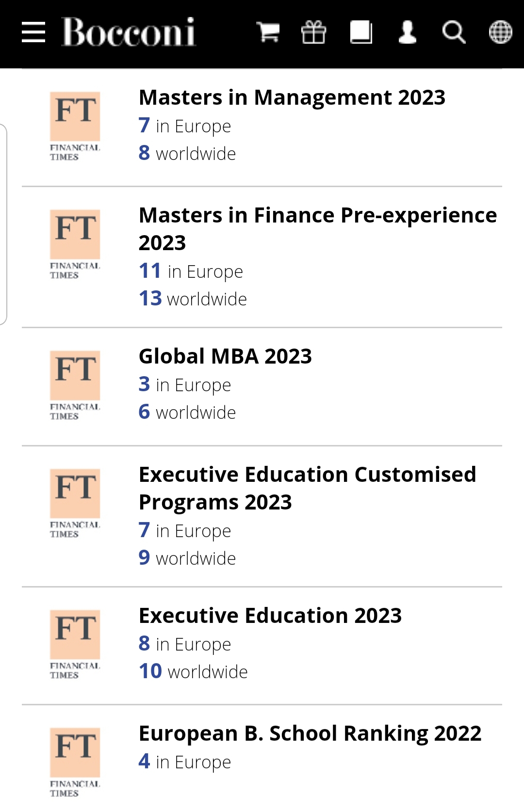Click FT logo beside Global MBA 2023
The width and height of the screenshot is (524, 812).
click(75, 385)
